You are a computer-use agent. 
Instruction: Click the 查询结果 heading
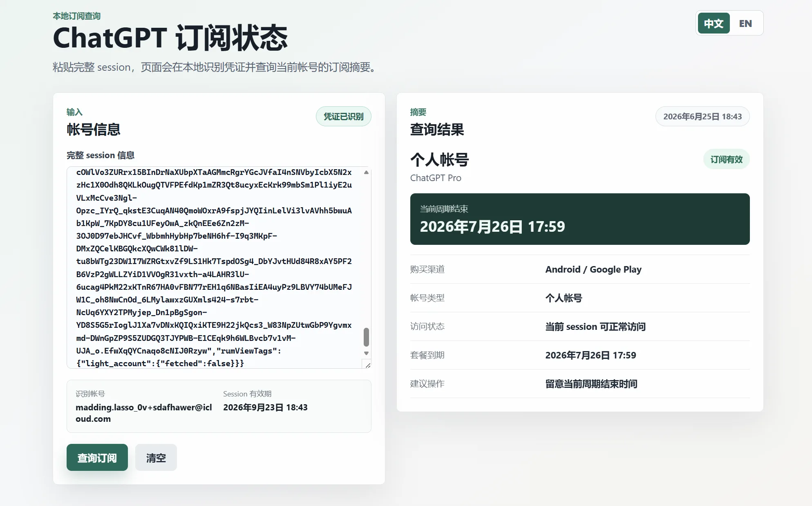click(437, 130)
